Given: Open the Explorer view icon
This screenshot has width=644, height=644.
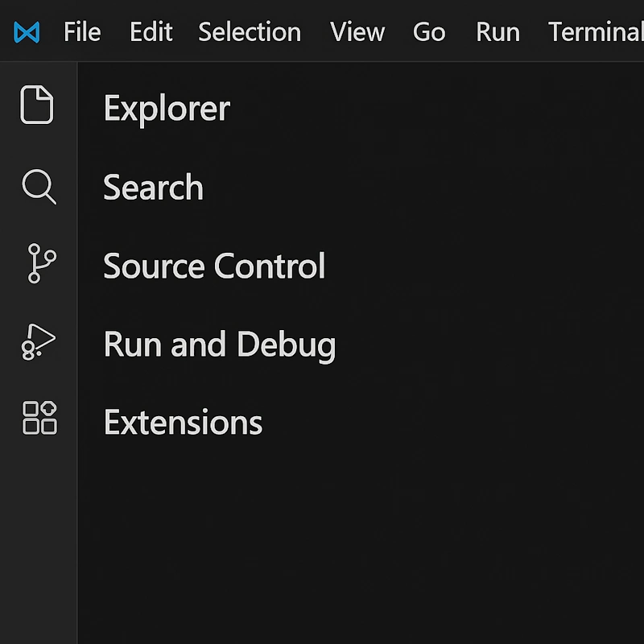Looking at the screenshot, I should click(38, 104).
